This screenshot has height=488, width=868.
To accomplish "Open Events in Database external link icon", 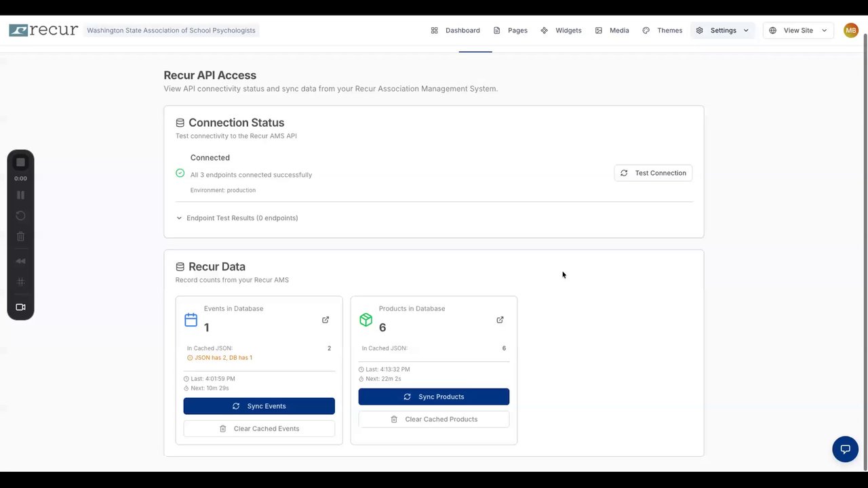I will click(325, 320).
